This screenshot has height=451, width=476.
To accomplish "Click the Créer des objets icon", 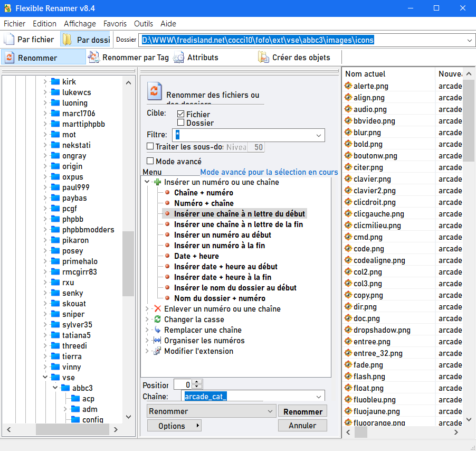I will (x=263, y=57).
